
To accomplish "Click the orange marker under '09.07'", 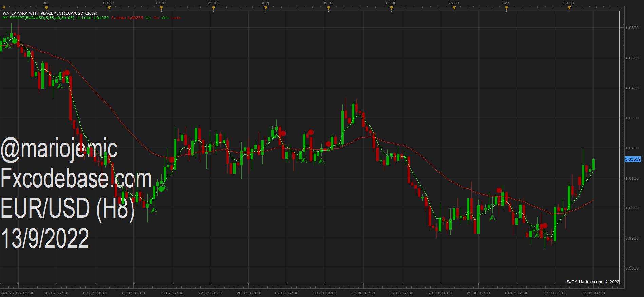I will coord(109,8).
